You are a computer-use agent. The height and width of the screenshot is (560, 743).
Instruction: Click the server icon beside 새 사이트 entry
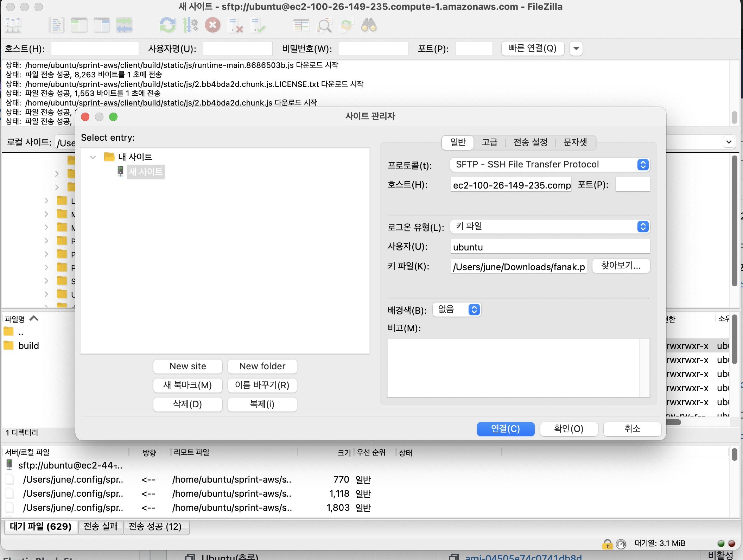tap(120, 172)
